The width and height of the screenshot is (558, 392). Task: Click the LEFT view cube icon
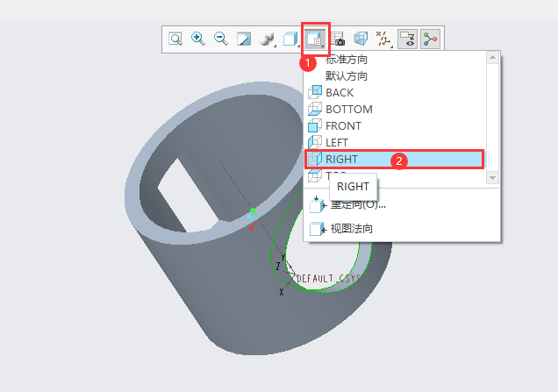[315, 143]
